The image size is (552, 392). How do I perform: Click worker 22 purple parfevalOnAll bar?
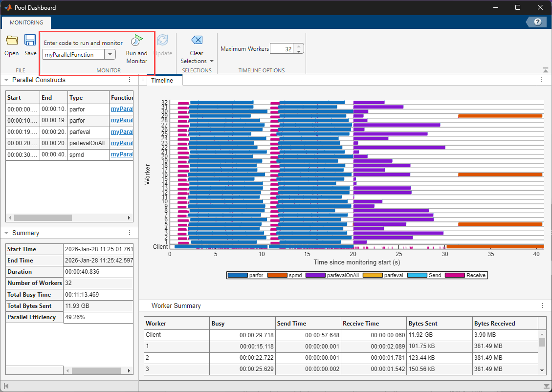(399, 148)
